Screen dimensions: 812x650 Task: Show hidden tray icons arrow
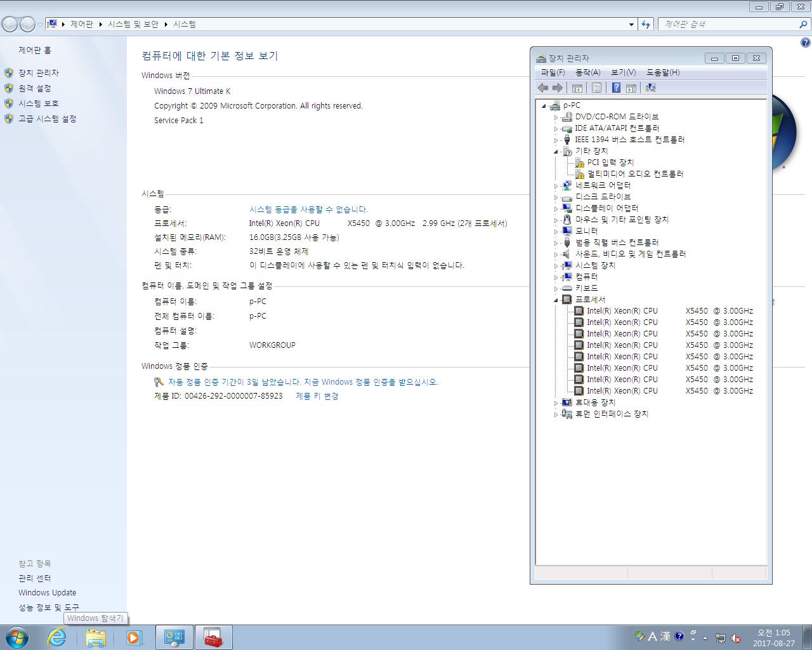(x=705, y=638)
